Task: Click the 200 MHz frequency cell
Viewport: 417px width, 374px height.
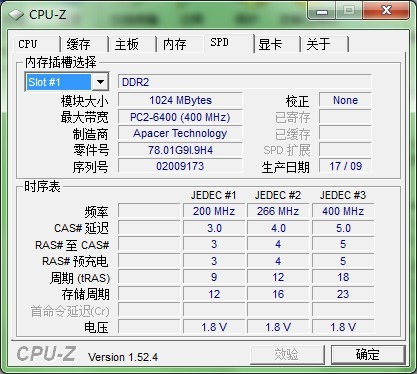Action: [214, 211]
